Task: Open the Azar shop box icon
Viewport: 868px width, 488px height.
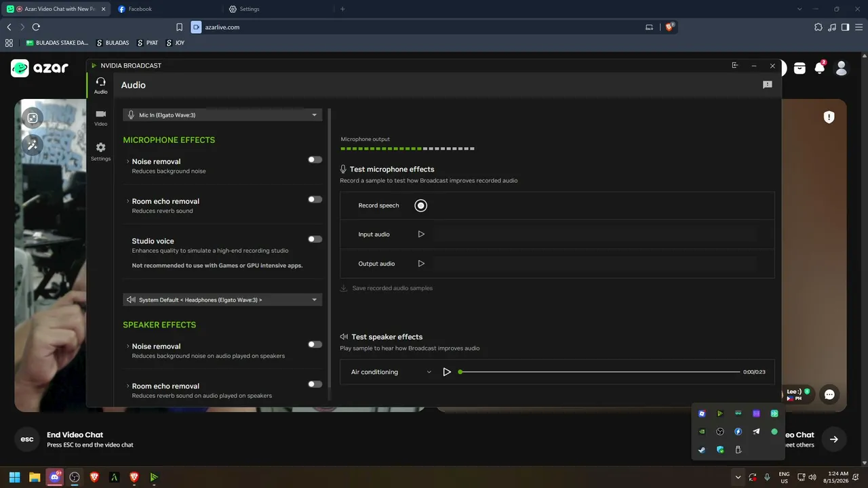Action: coord(800,68)
